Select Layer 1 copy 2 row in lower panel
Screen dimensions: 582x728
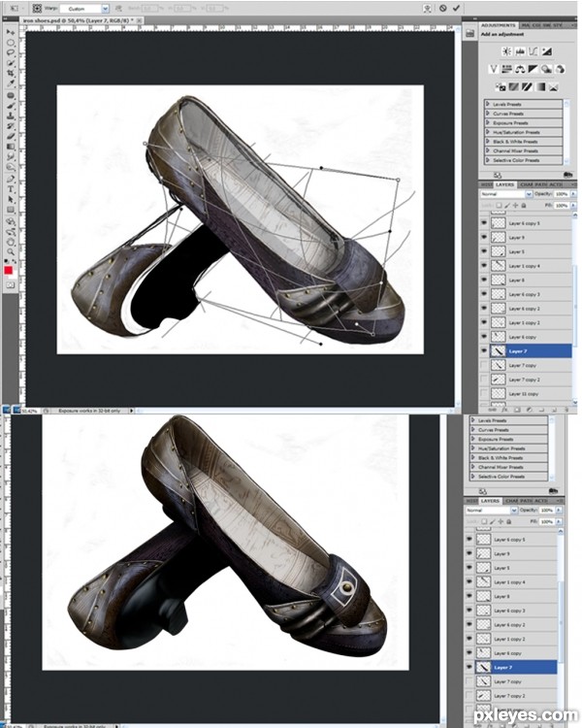(510, 639)
